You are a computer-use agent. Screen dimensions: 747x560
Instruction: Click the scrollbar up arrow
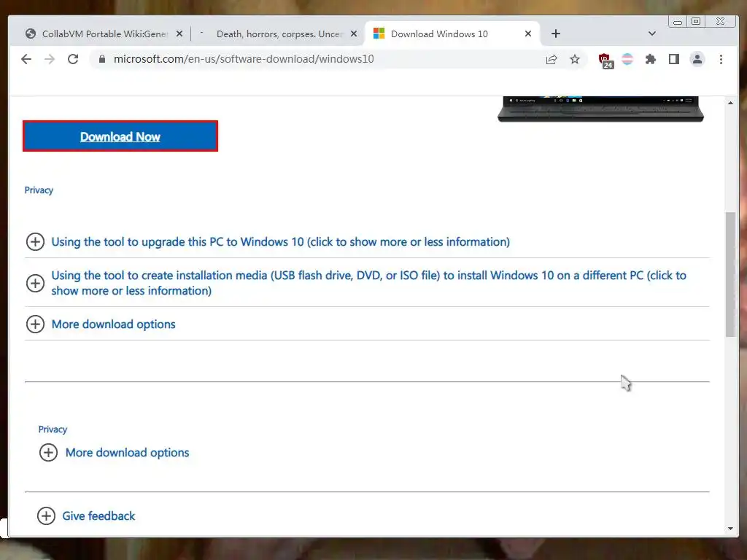(x=730, y=102)
